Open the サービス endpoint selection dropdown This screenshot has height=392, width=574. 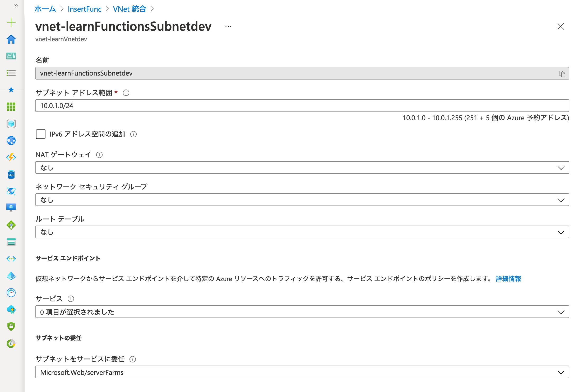click(302, 312)
